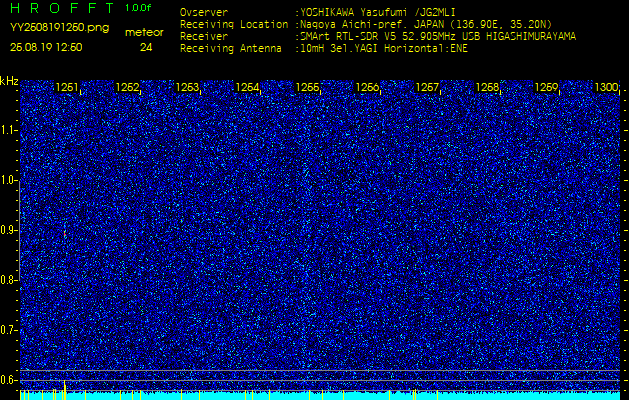The width and height of the screenshot is (629, 400).
Task: Click the 0.6 kHz frequency label
Action: [8, 380]
